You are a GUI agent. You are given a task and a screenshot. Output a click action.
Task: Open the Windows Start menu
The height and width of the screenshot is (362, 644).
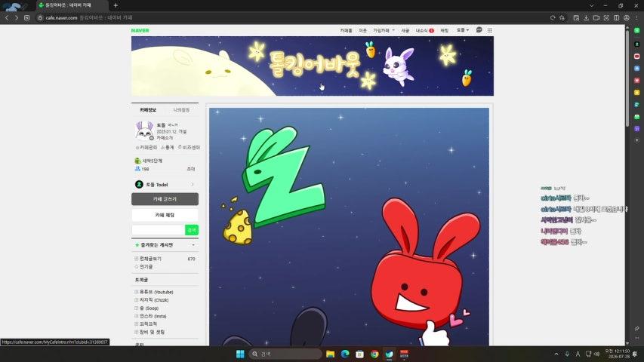240,354
